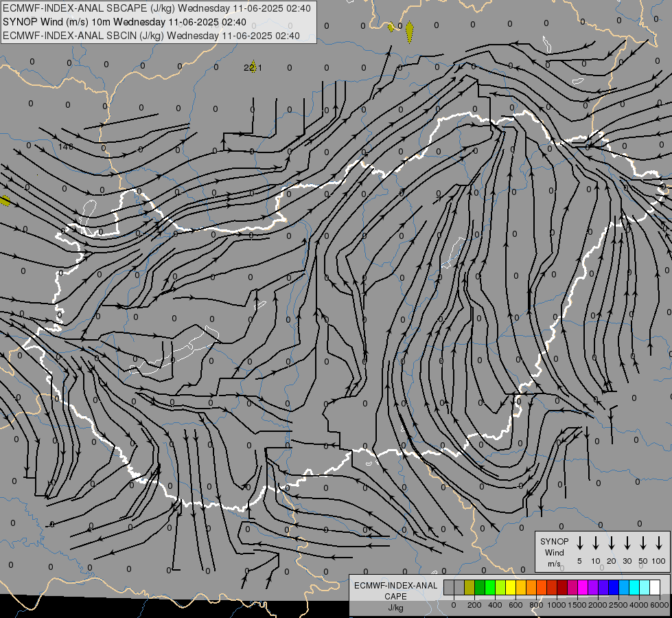
Task: Click the 50 m/s wind arrow in legend
Action: click(643, 542)
